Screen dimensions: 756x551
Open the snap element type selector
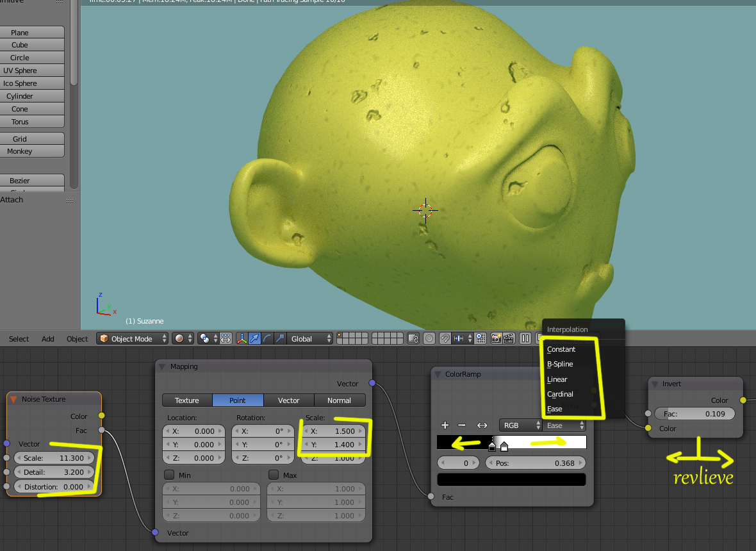tap(462, 338)
